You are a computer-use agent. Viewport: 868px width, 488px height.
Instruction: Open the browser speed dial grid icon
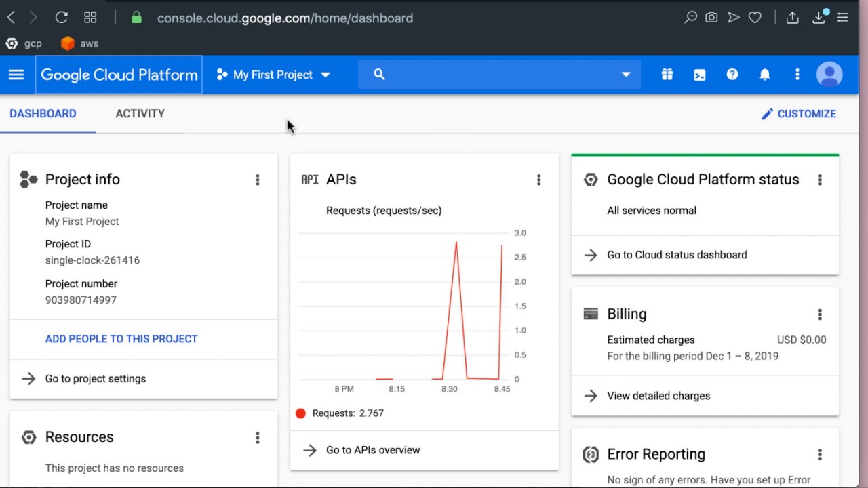click(90, 18)
